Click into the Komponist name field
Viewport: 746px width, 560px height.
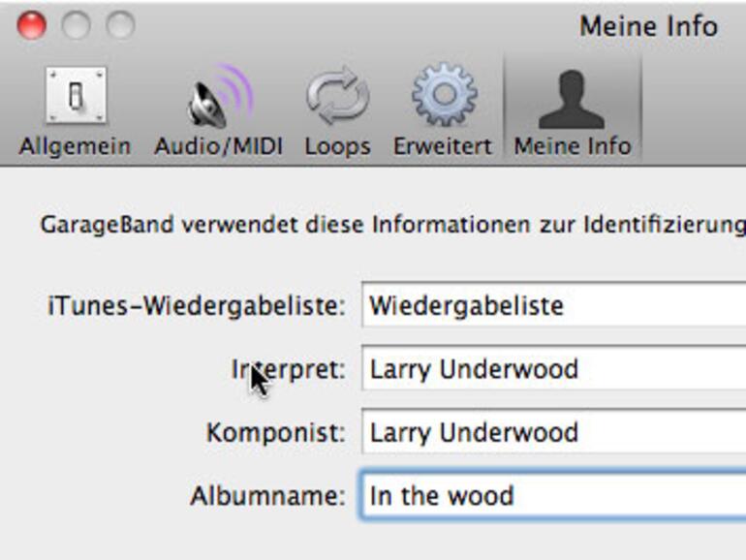point(554,432)
